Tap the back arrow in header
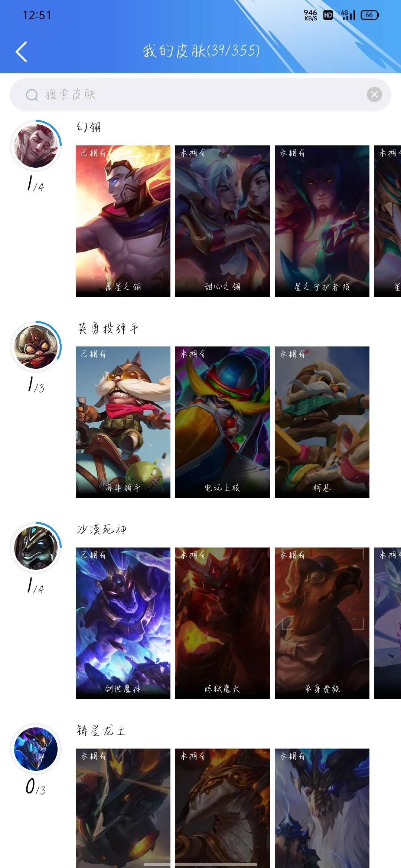The width and height of the screenshot is (401, 868). pos(21,52)
